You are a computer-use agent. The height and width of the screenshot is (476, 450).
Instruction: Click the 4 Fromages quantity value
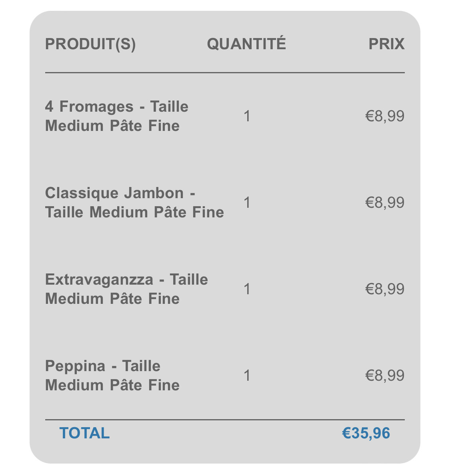click(247, 116)
